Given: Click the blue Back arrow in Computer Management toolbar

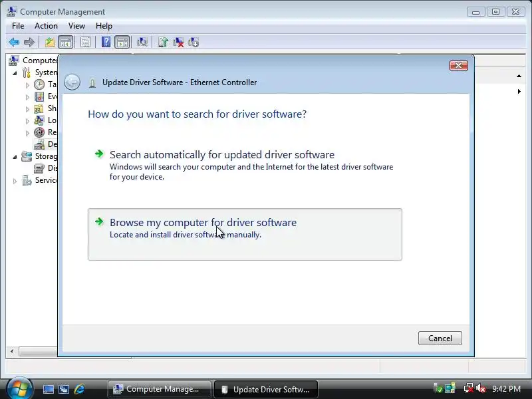Looking at the screenshot, I should [14, 43].
